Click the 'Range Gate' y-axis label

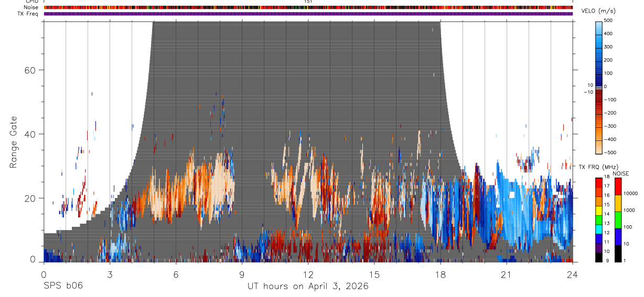click(13, 142)
